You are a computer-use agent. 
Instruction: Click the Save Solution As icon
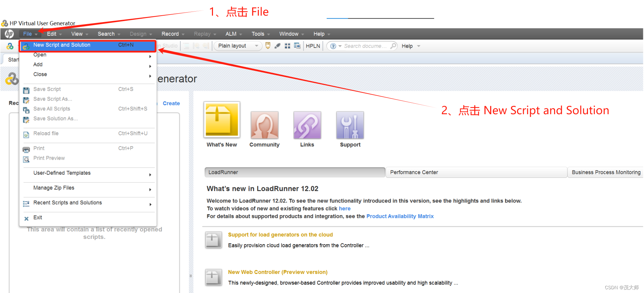pos(26,120)
